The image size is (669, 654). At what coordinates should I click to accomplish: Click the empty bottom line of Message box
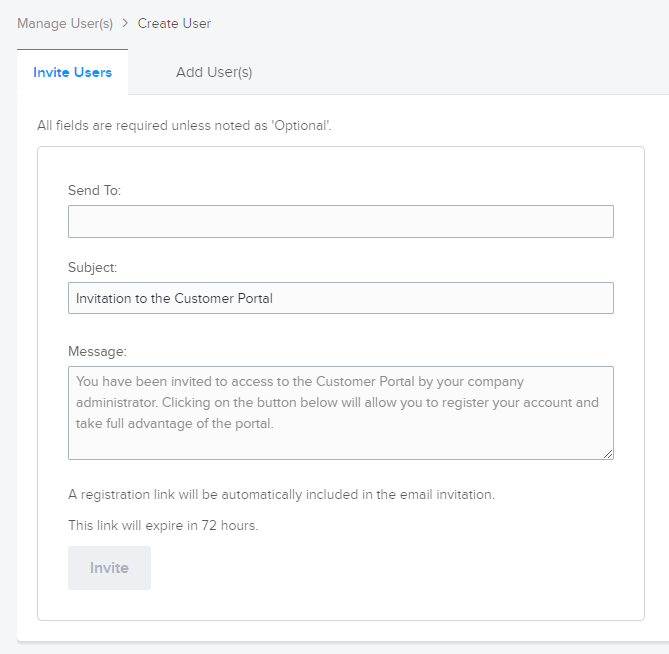[x=339, y=445]
